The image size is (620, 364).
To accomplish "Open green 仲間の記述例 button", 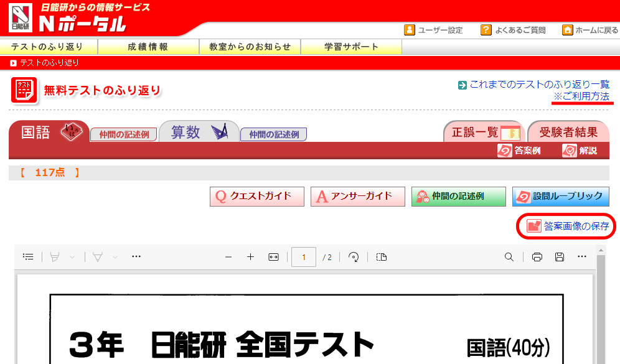I will (x=459, y=197).
